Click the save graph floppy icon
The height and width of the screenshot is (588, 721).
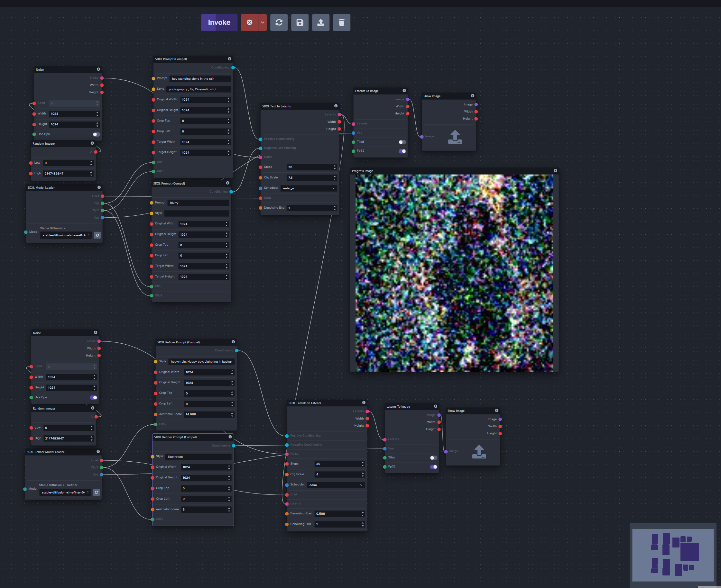point(300,23)
